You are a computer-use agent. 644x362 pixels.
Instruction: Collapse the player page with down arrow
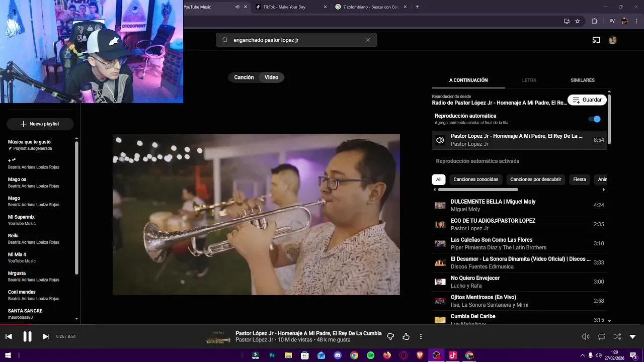pos(633,336)
